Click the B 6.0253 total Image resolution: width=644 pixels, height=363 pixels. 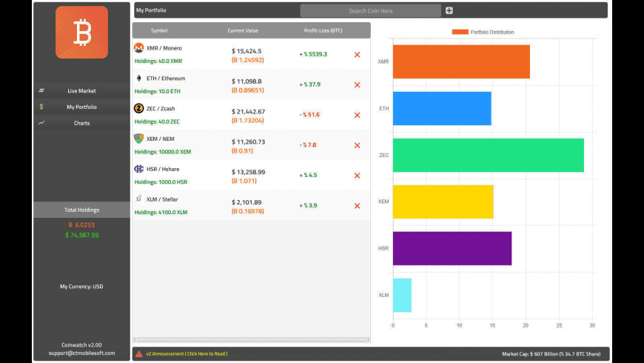coord(81,225)
